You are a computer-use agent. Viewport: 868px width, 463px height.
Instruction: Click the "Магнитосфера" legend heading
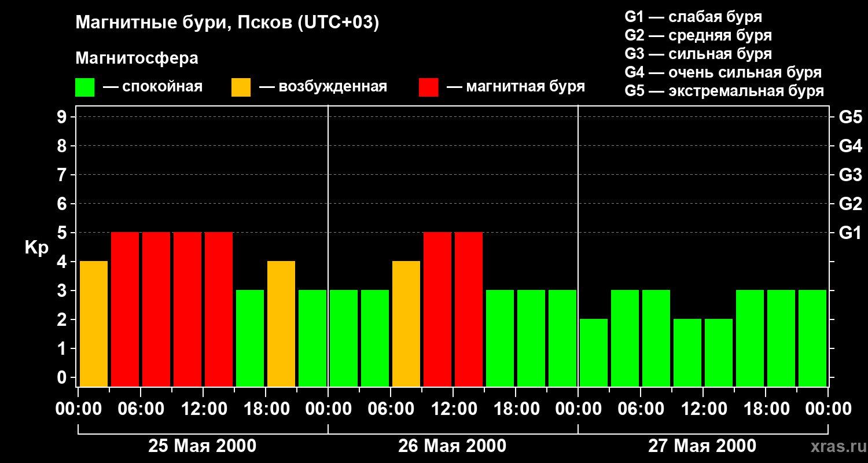pyautogui.click(x=137, y=58)
